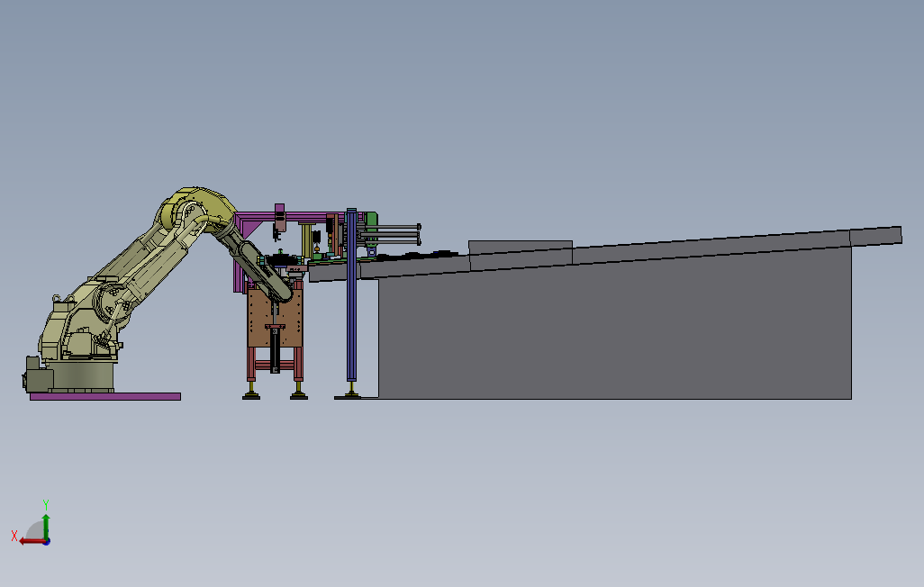
Task: Select the brown cabinet panel under the robot wrist
Action: tap(275, 318)
